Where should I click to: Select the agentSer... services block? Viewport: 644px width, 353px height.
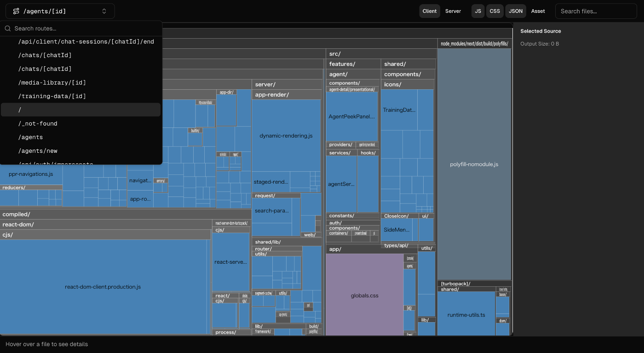[x=341, y=184]
